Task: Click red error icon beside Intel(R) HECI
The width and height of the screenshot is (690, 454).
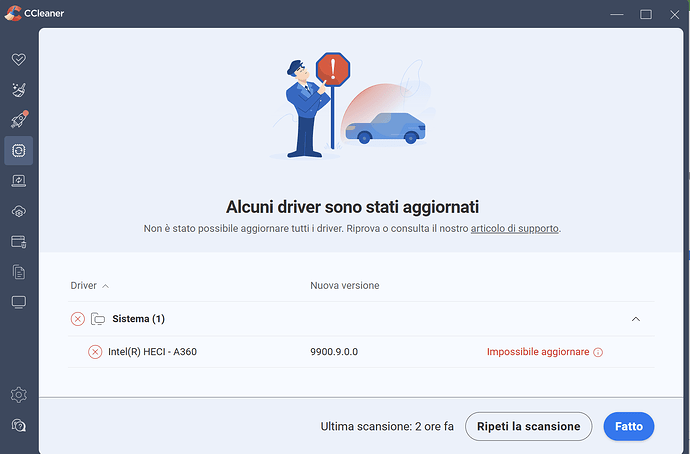Action: [x=95, y=352]
